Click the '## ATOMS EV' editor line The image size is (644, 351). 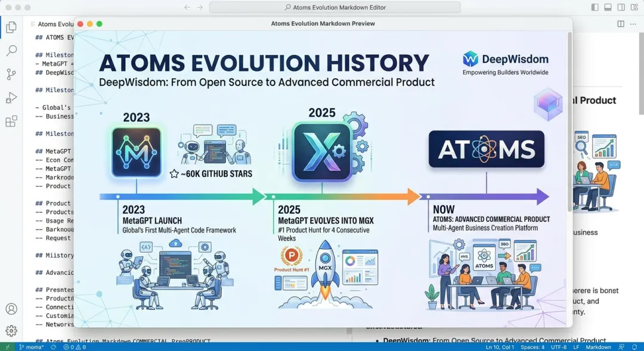tap(55, 38)
